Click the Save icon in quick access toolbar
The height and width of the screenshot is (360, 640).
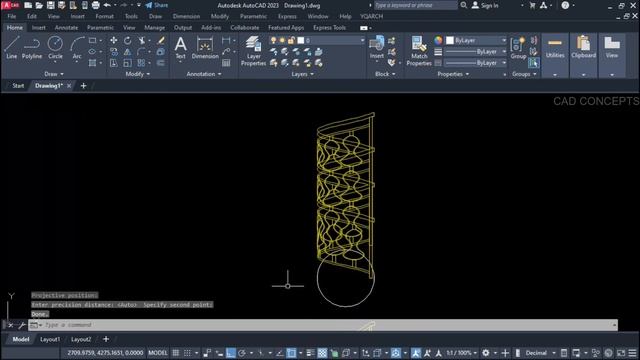point(50,5)
